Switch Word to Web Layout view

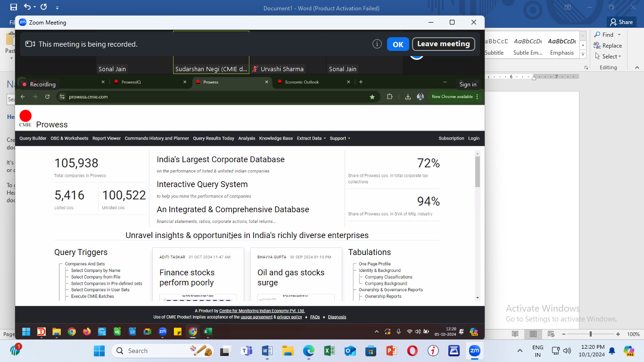coord(551,334)
